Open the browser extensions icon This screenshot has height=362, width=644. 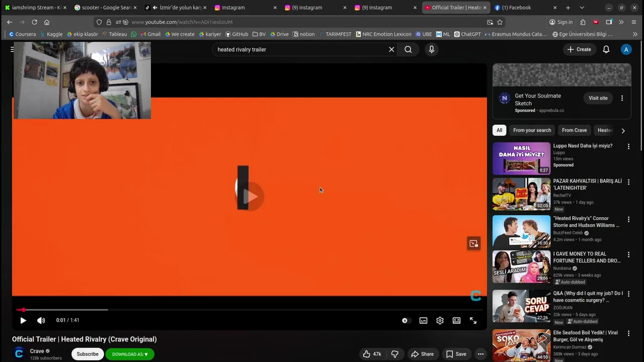583,22
